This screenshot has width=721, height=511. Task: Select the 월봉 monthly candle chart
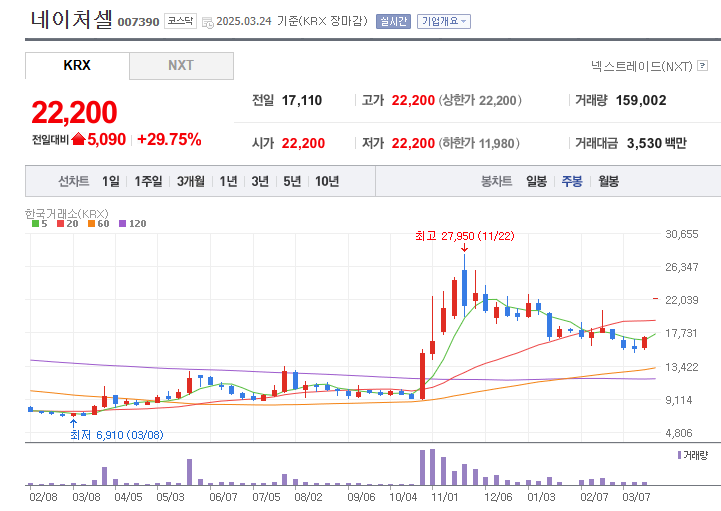point(608,181)
